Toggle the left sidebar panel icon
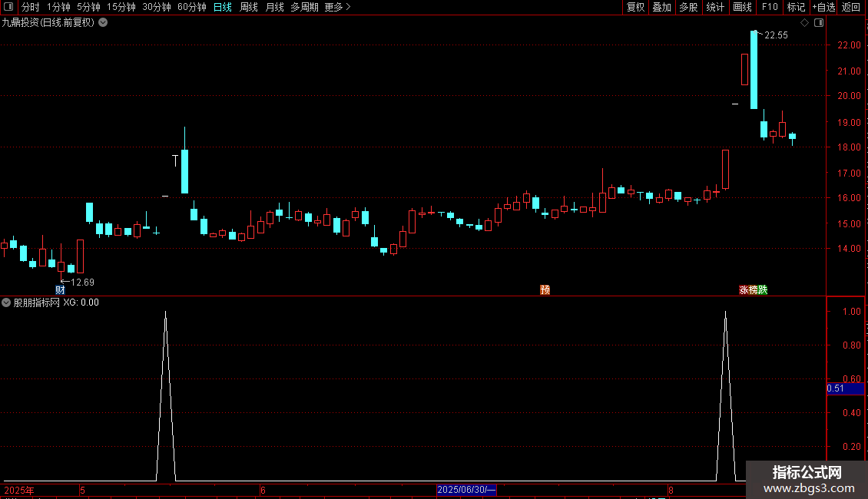868x499 pixels. pyautogui.click(x=8, y=7)
